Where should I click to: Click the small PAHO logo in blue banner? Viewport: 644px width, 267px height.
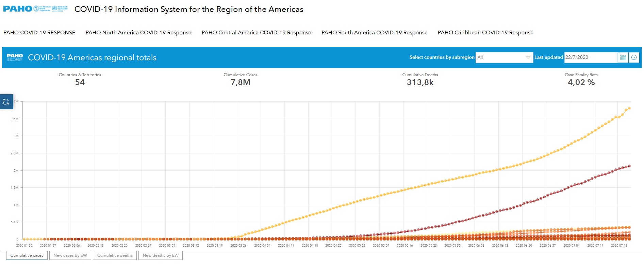click(x=15, y=57)
